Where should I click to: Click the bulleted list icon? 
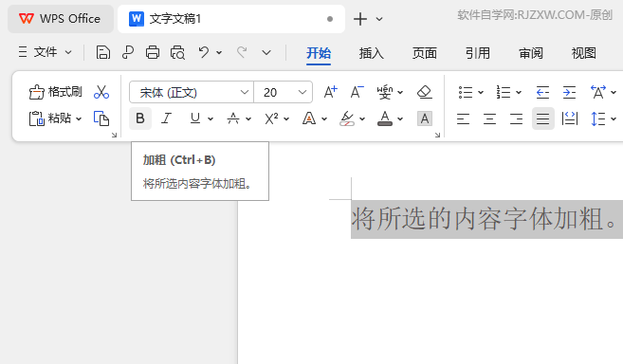click(466, 92)
